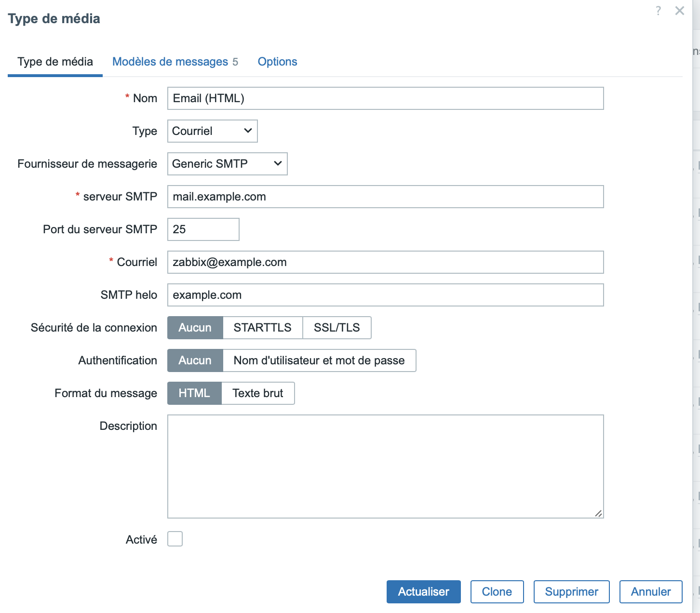Click Supprimer to delete media type
The height and width of the screenshot is (613, 700).
pyautogui.click(x=571, y=592)
